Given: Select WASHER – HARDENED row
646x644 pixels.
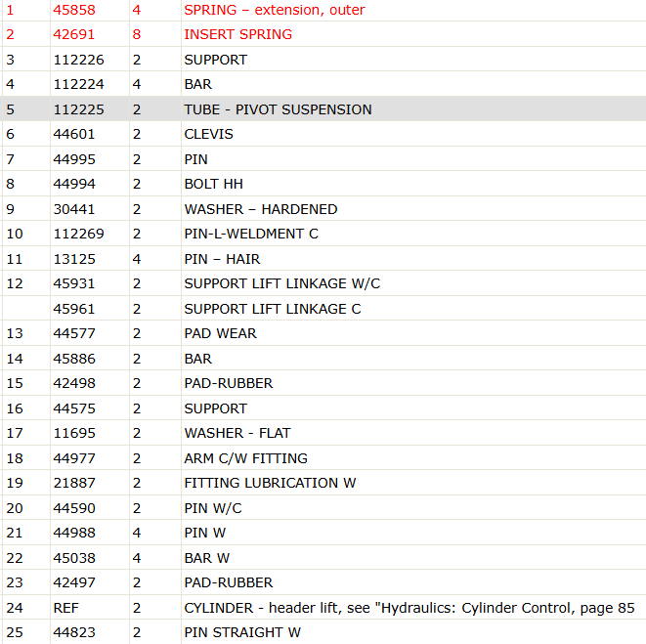Looking at the screenshot, I should [323, 209].
